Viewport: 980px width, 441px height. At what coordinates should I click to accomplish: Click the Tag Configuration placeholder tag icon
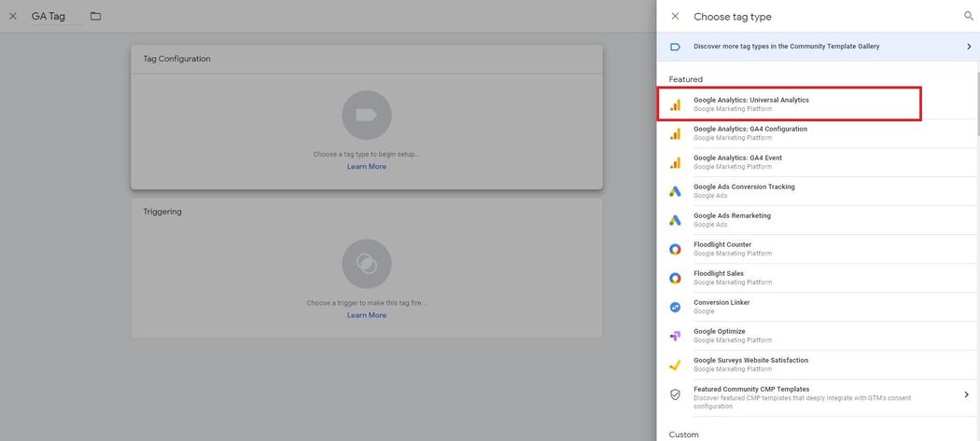pos(367,116)
